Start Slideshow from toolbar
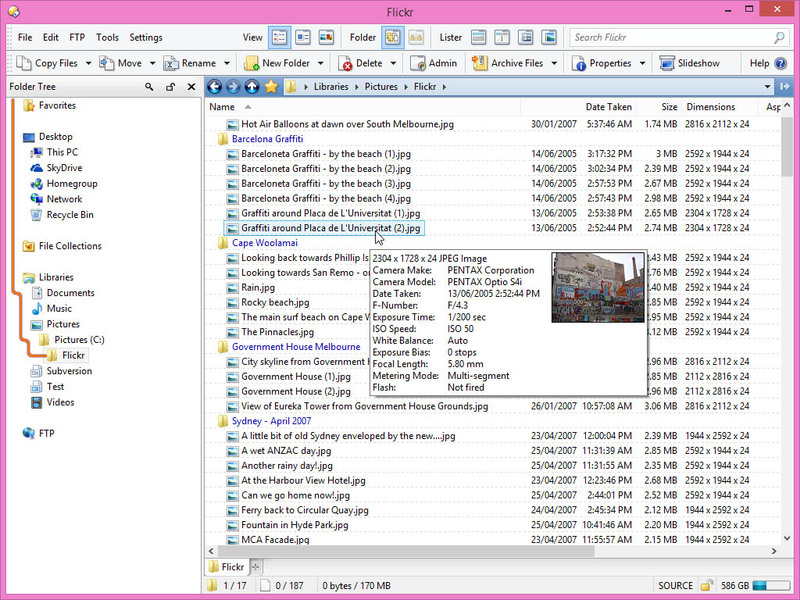This screenshot has height=600, width=800. [x=690, y=63]
